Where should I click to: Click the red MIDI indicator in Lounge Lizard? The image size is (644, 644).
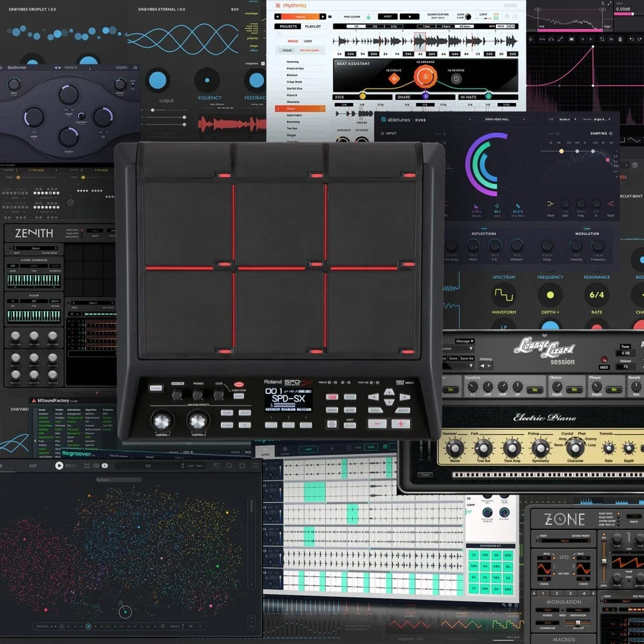(x=604, y=359)
